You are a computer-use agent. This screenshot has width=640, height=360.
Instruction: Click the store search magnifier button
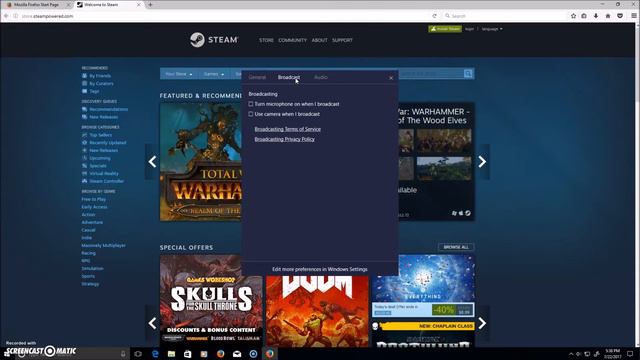point(468,74)
